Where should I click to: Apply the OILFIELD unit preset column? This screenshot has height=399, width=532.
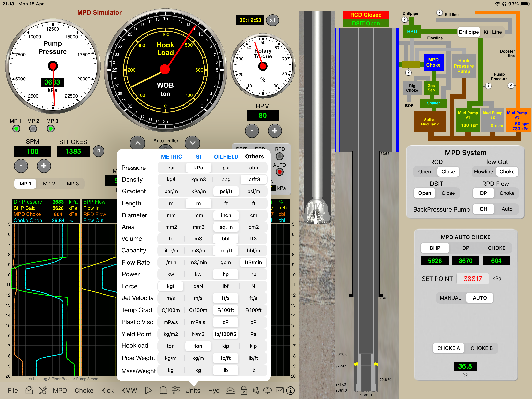click(x=226, y=157)
